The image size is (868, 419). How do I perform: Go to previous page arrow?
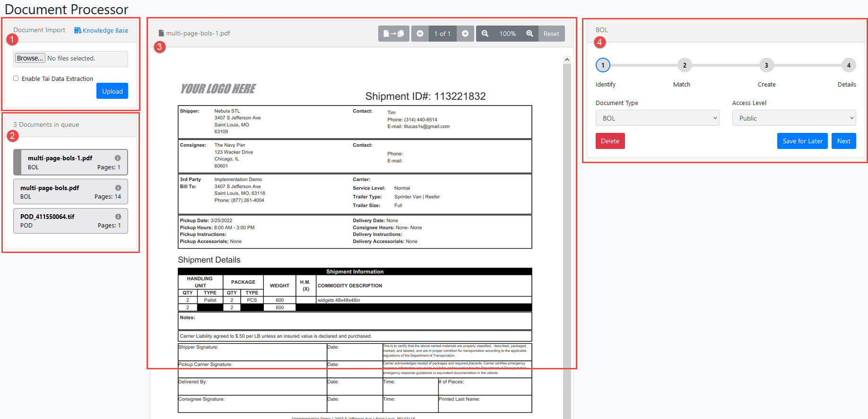point(420,34)
